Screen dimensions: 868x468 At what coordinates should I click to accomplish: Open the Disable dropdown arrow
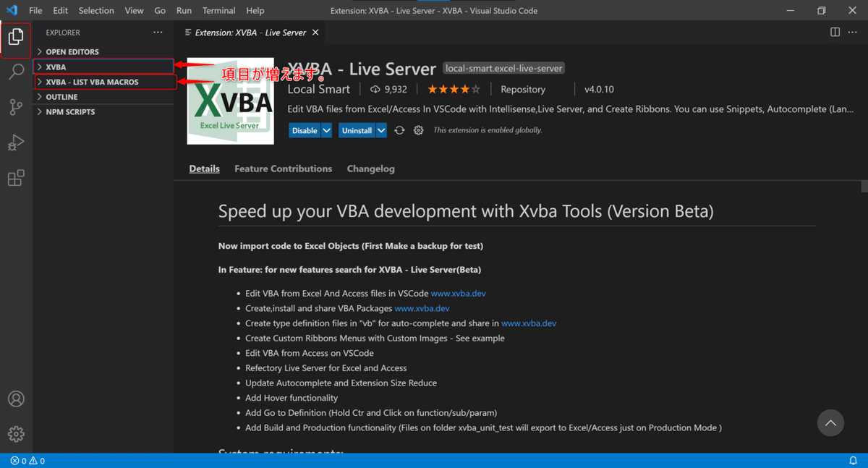point(326,130)
